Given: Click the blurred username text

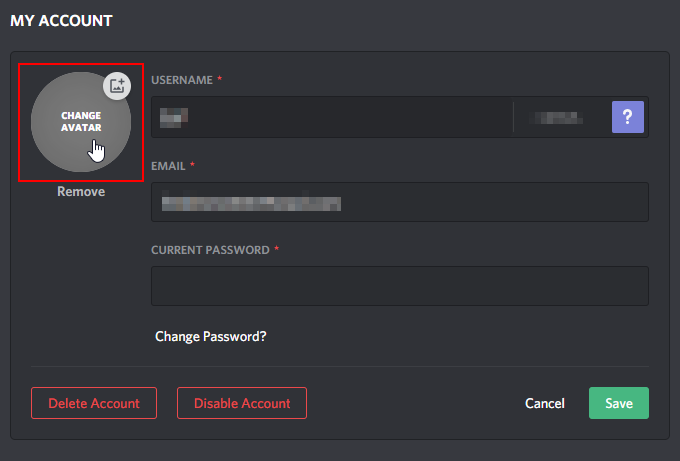Looking at the screenshot, I should tap(174, 118).
